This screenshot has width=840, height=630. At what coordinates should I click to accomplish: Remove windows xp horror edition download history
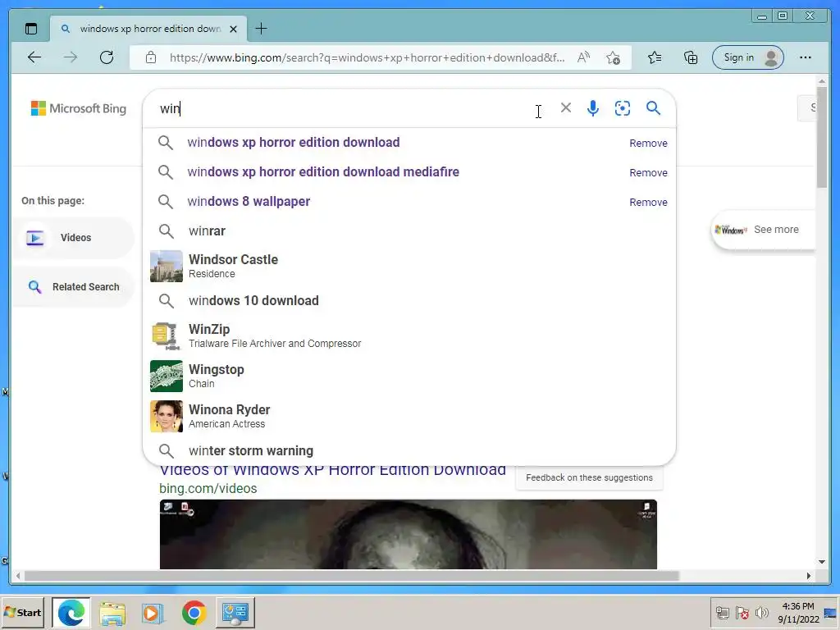pyautogui.click(x=648, y=143)
